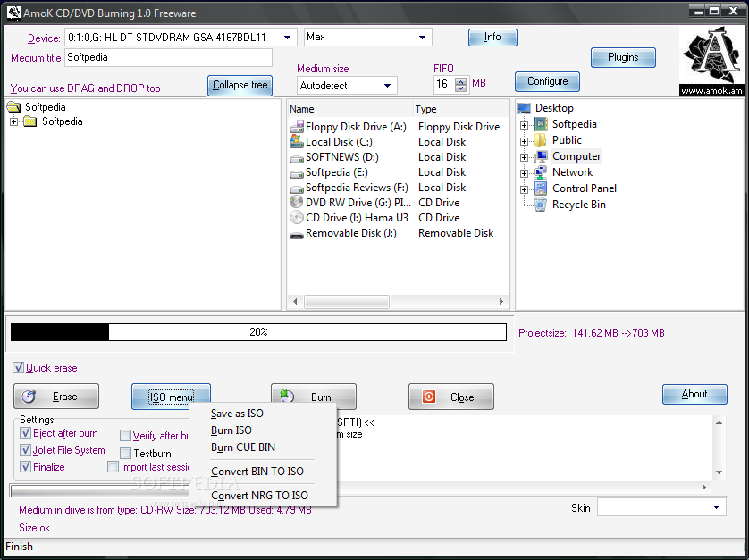The height and width of the screenshot is (560, 749).
Task: Click the Public folder icon
Action: point(541,140)
